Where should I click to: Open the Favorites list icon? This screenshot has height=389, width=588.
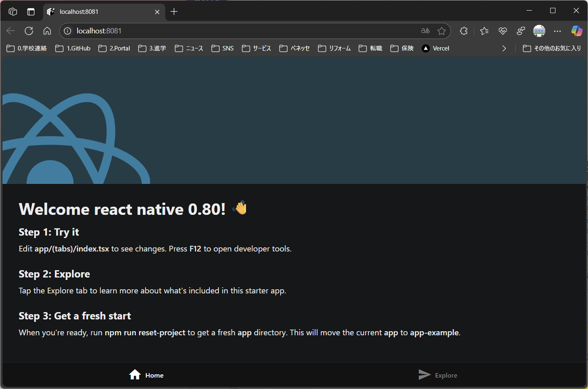[x=484, y=31]
